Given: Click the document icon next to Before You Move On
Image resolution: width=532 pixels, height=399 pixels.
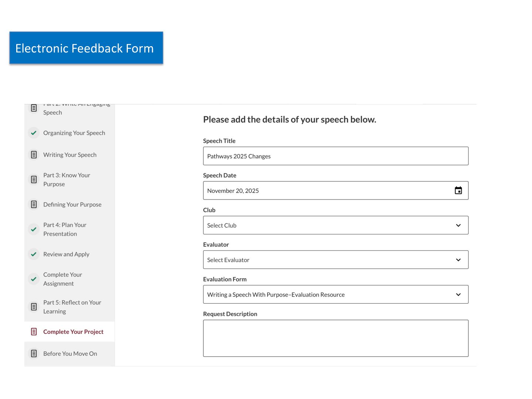Looking at the screenshot, I should pos(34,354).
